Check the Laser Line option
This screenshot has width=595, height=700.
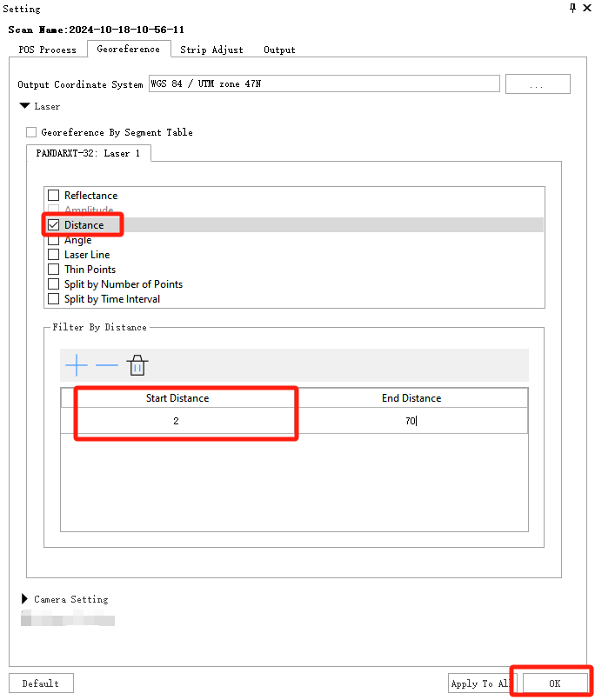tap(54, 255)
